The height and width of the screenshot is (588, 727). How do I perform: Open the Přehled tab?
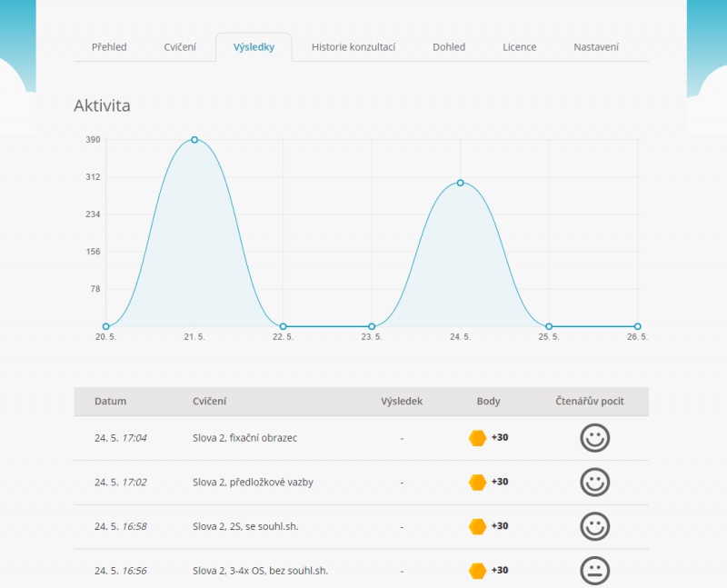tap(109, 47)
